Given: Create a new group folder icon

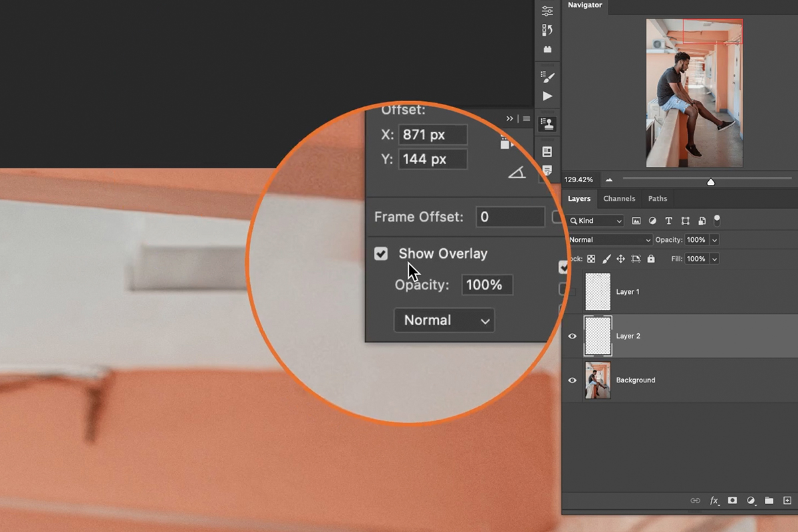Looking at the screenshot, I should coord(769,500).
